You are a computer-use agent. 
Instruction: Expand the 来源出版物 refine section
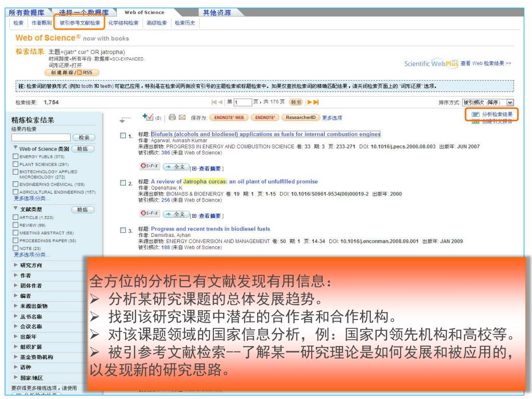(x=16, y=305)
